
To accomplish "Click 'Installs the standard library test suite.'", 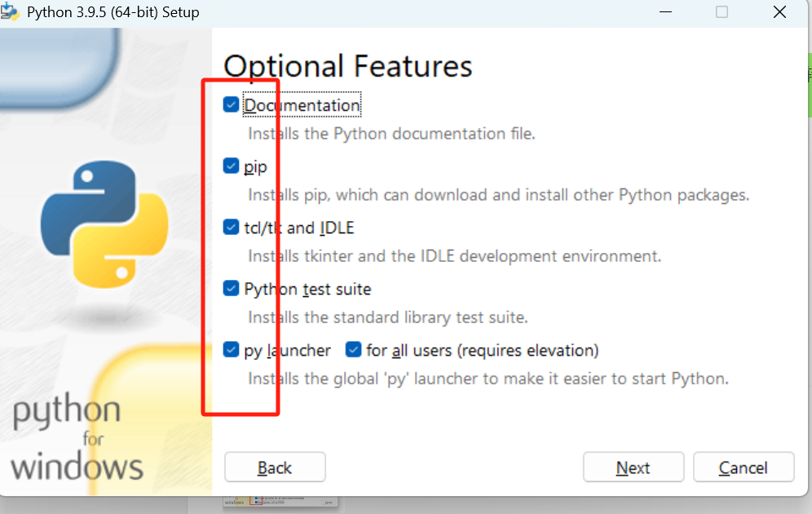I will click(x=388, y=317).
